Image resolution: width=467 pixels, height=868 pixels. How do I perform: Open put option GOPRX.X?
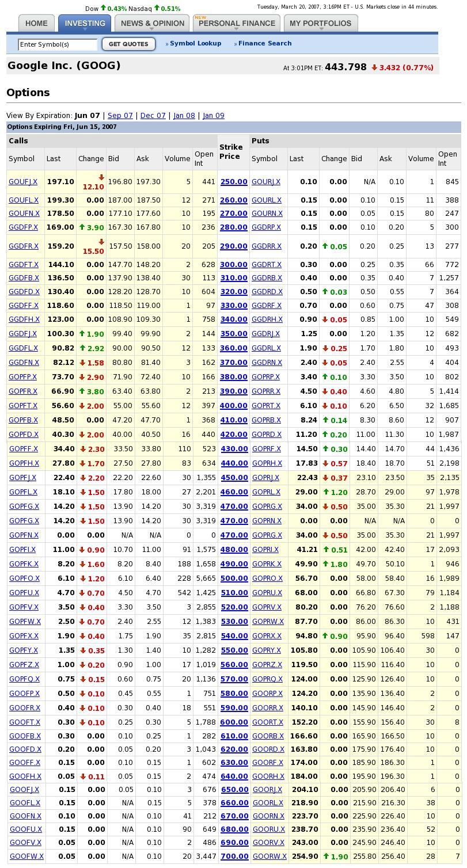267,636
